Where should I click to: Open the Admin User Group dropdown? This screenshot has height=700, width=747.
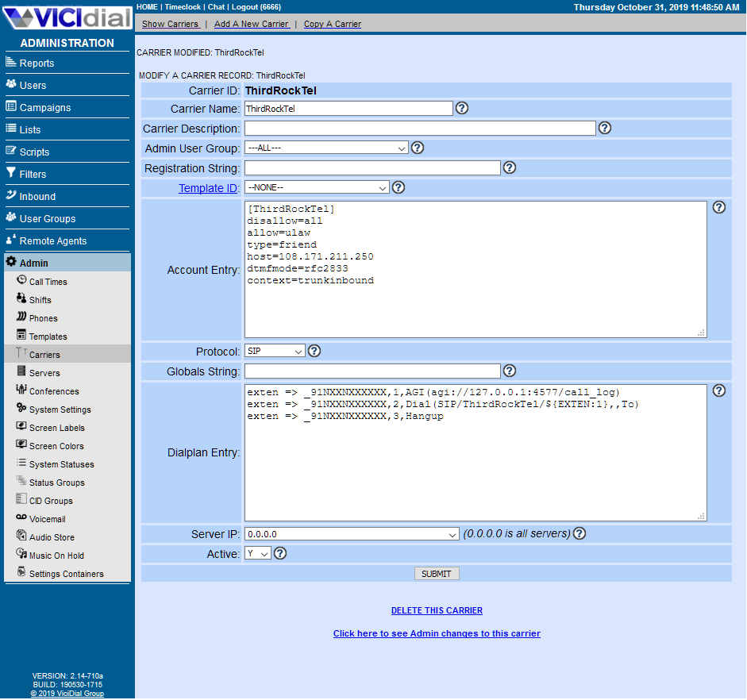[326, 148]
